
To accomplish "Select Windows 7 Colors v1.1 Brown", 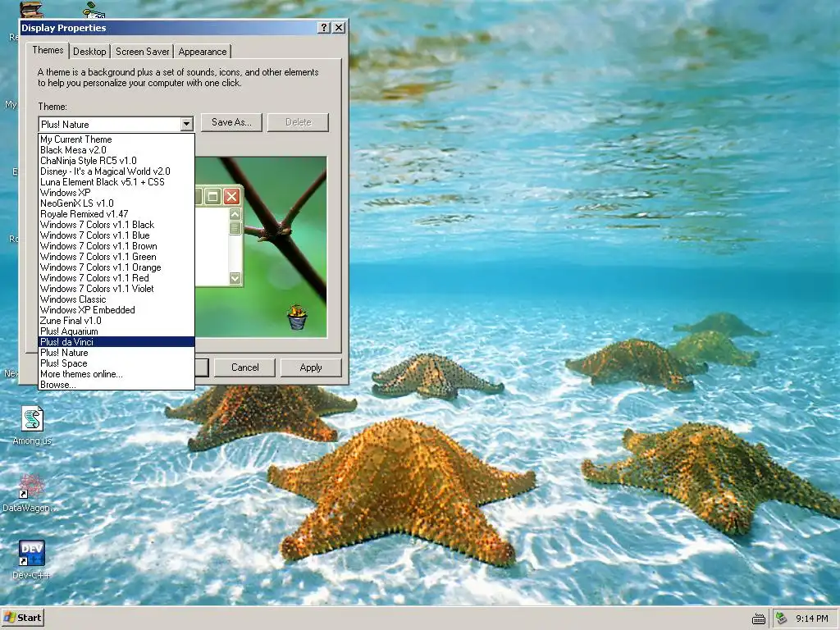I will pos(116,246).
